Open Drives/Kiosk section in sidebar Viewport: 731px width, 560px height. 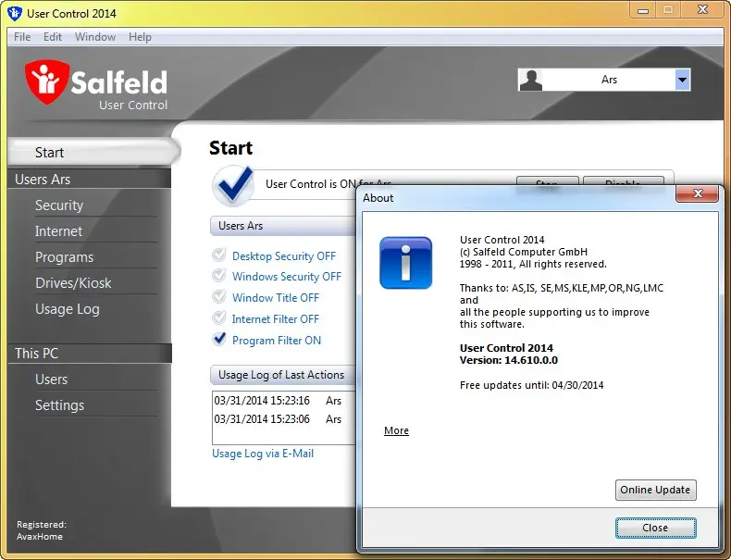(x=73, y=283)
